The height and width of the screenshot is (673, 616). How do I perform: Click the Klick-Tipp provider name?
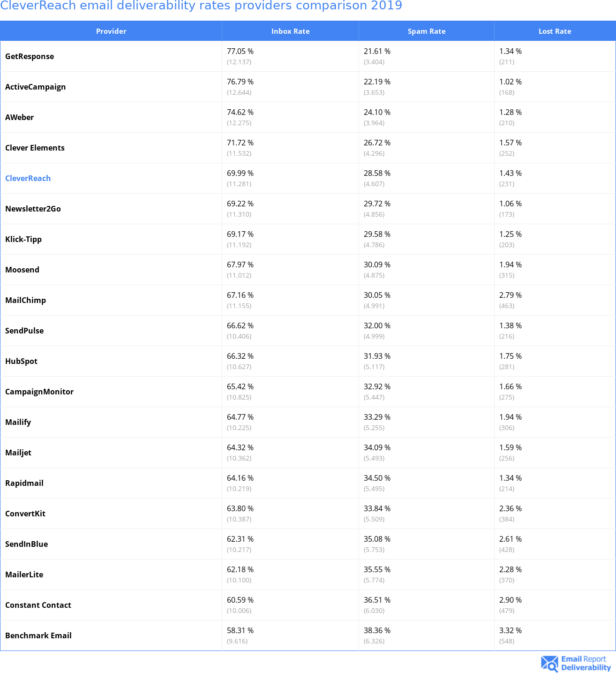tap(23, 239)
